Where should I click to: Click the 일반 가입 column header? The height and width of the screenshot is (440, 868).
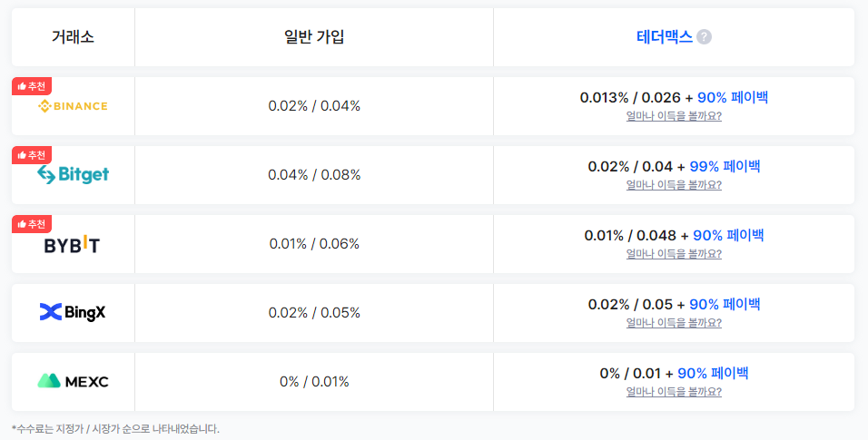(x=314, y=37)
